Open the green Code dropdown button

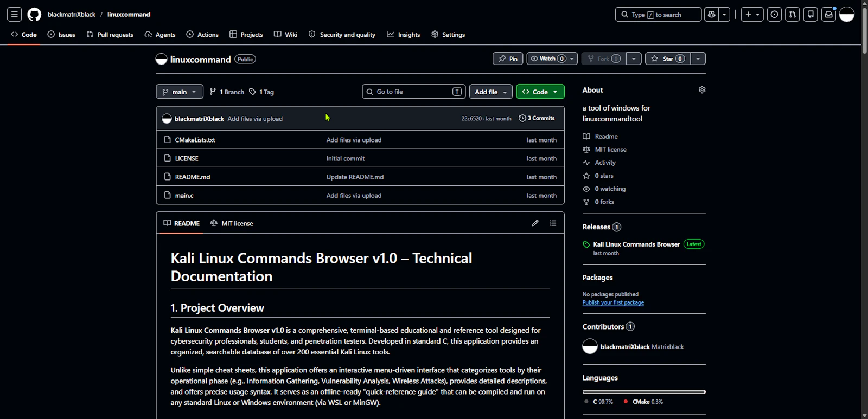540,92
